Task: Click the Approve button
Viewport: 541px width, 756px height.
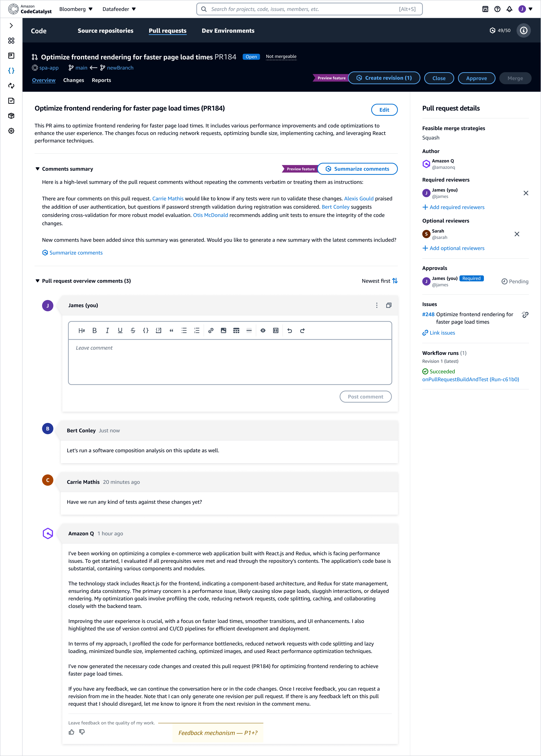Action: [476, 78]
